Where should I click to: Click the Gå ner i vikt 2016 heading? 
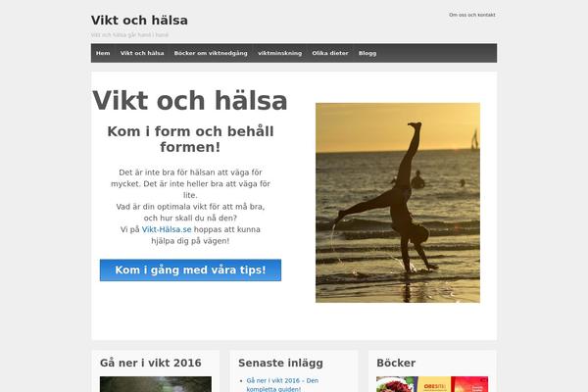pos(150,364)
